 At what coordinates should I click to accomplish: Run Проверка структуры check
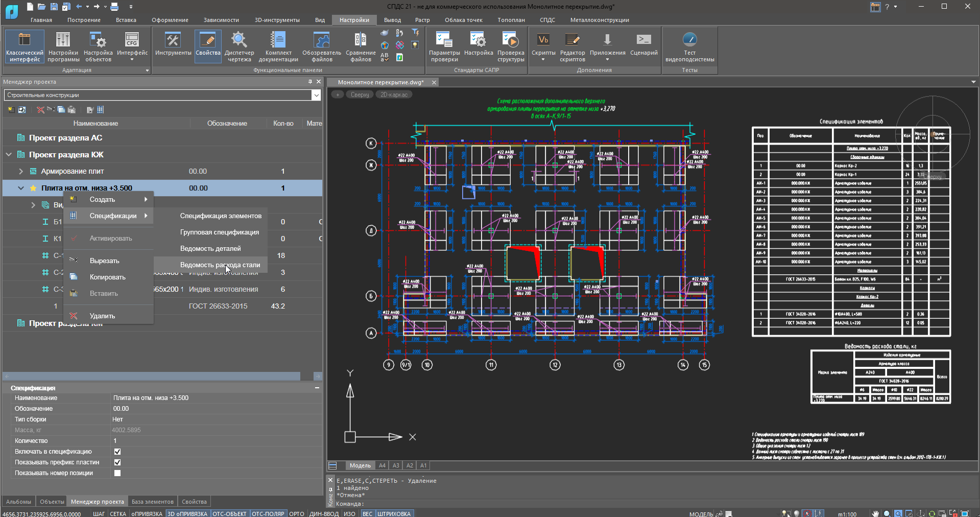(x=511, y=46)
